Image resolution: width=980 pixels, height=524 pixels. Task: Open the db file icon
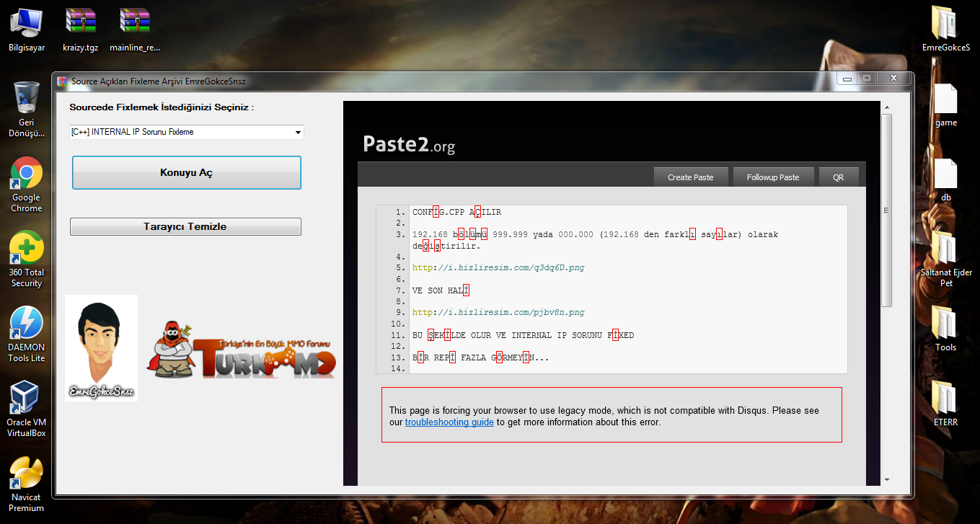click(946, 179)
